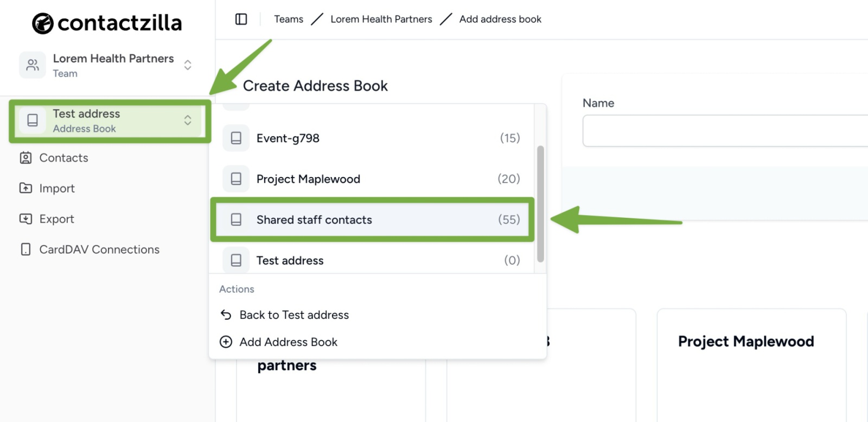Select Project Maplewood in the dropdown list
Image resolution: width=868 pixels, height=422 pixels.
(x=372, y=179)
